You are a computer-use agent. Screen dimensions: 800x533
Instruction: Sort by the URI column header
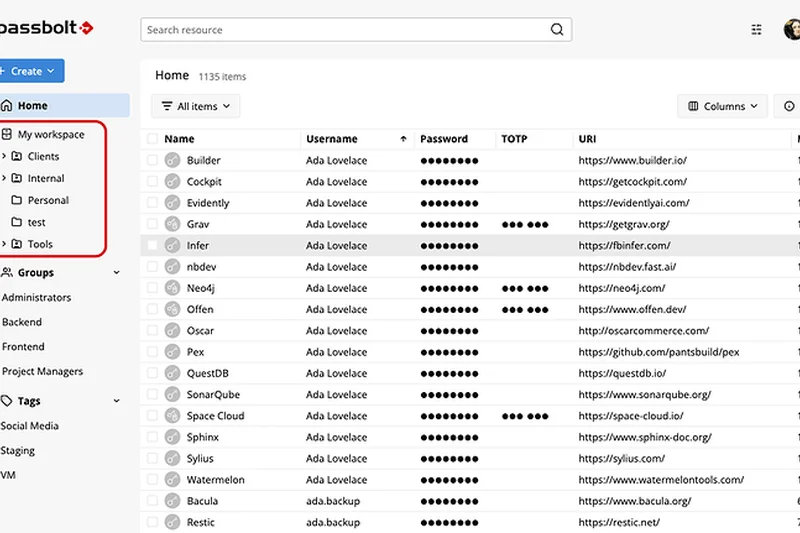click(587, 139)
